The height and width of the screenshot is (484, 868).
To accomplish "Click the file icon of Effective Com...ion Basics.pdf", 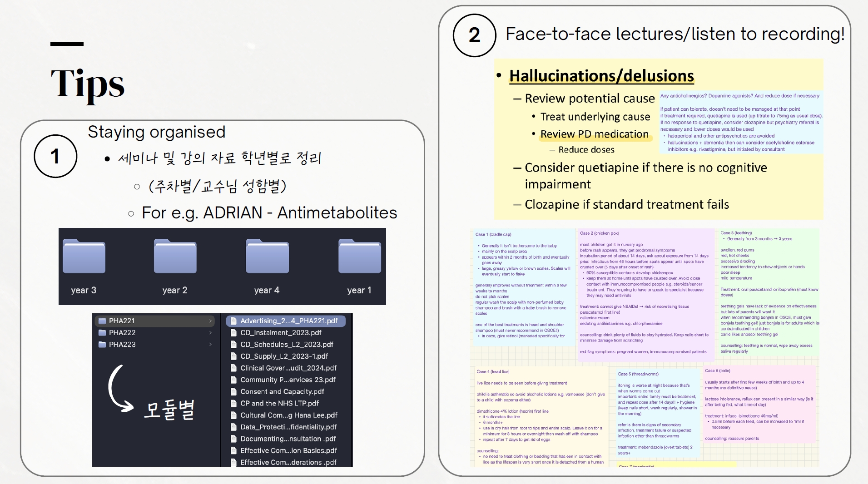I will click(233, 450).
